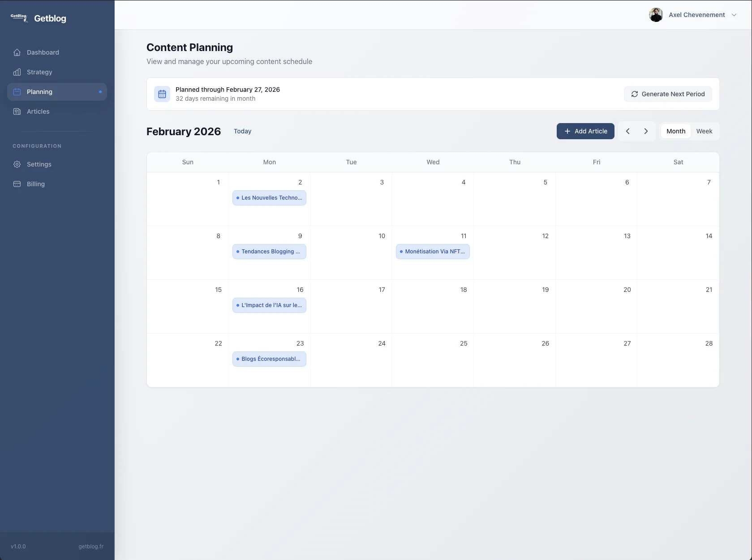Screen dimensions: 752x560
Task: Click Axel Chevenement's profile avatar
Action: 656,15
